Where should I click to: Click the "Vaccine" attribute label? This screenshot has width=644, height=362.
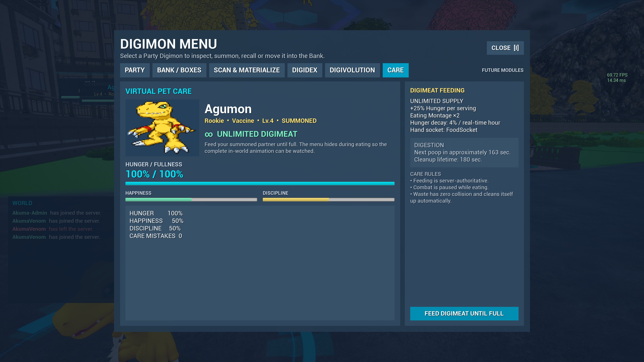(243, 121)
